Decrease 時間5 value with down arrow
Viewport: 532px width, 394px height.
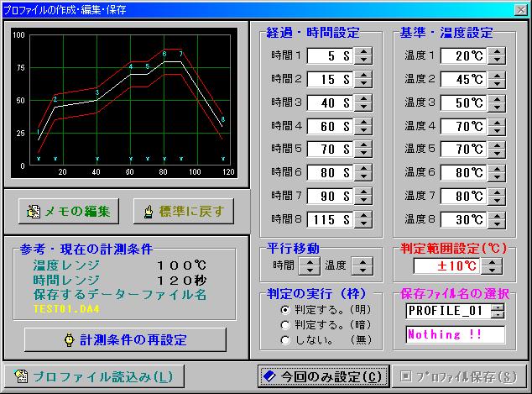pos(363,154)
